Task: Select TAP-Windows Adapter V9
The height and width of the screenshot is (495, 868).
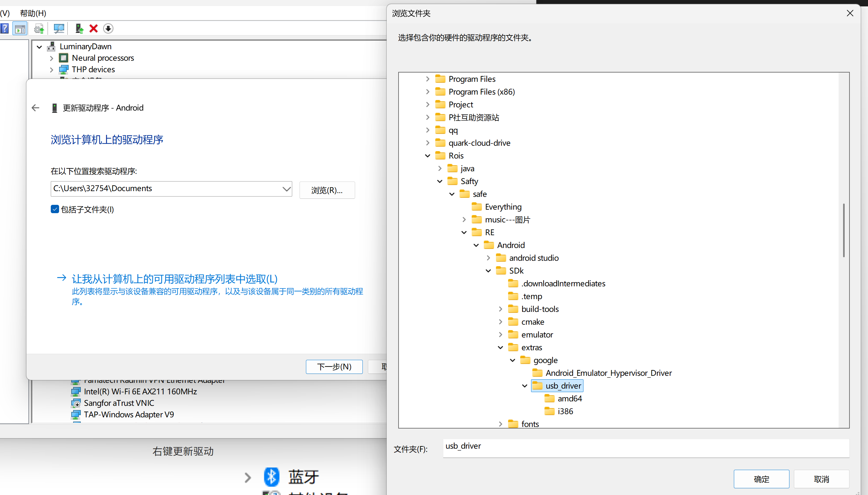Action: click(129, 414)
